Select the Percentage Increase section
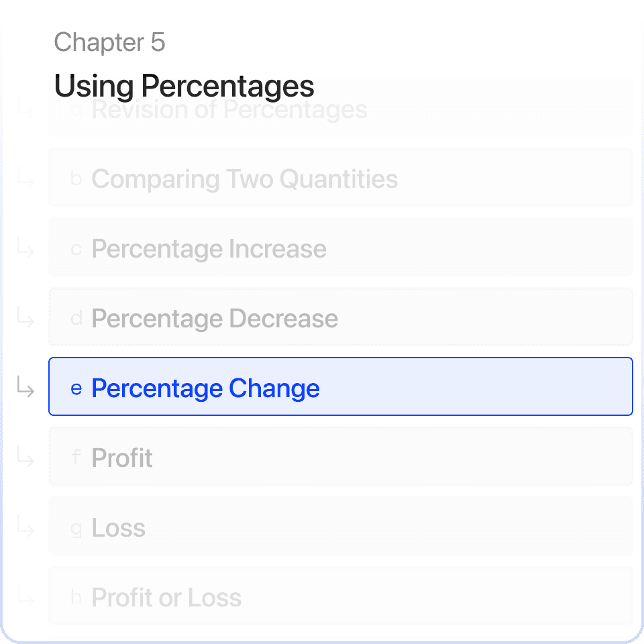This screenshot has height=644, width=644. click(x=341, y=248)
